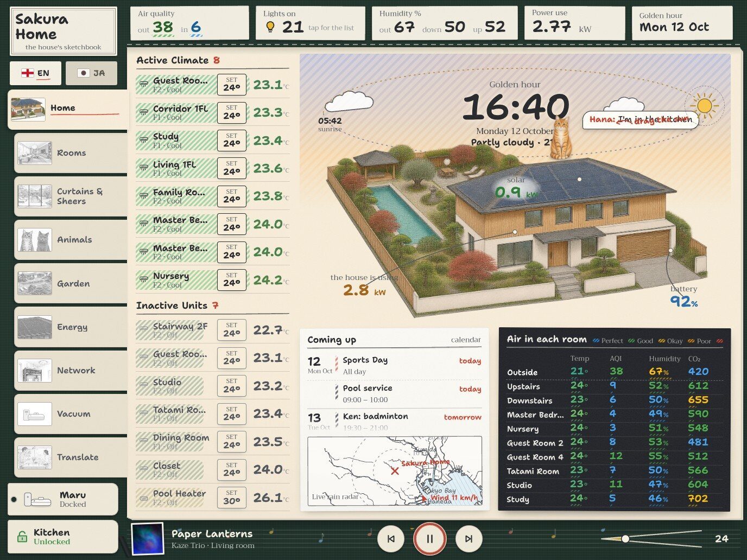Go to the Animals page
The image size is (747, 560).
click(71, 240)
